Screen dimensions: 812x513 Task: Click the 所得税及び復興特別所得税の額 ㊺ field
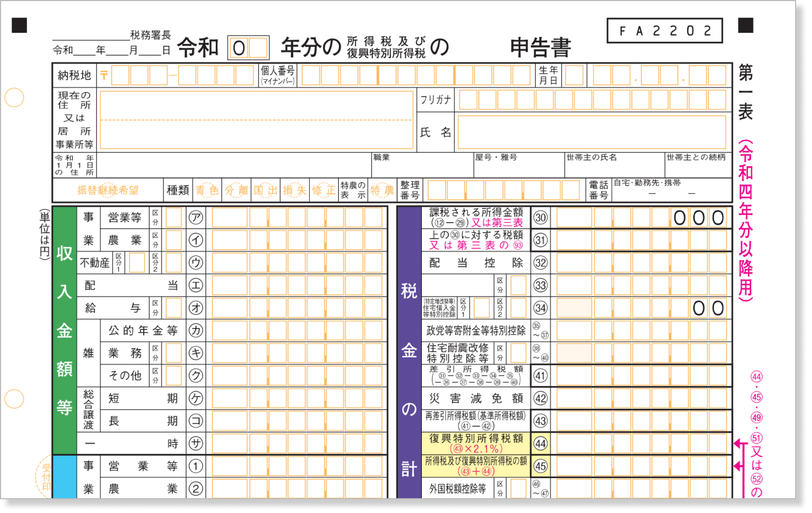pyautogui.click(x=642, y=466)
